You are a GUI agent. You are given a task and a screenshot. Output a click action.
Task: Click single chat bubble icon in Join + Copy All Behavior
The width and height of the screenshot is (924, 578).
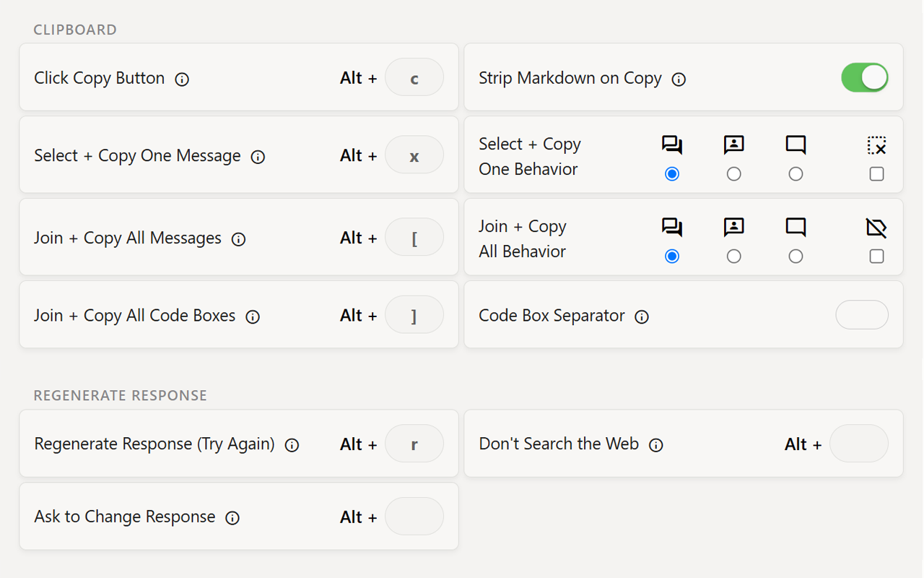point(796,228)
